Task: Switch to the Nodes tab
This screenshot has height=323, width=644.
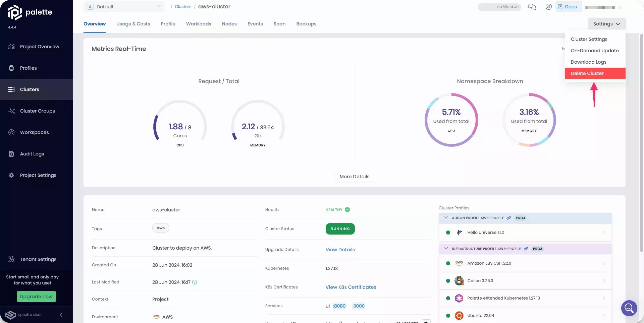Action: (229, 24)
